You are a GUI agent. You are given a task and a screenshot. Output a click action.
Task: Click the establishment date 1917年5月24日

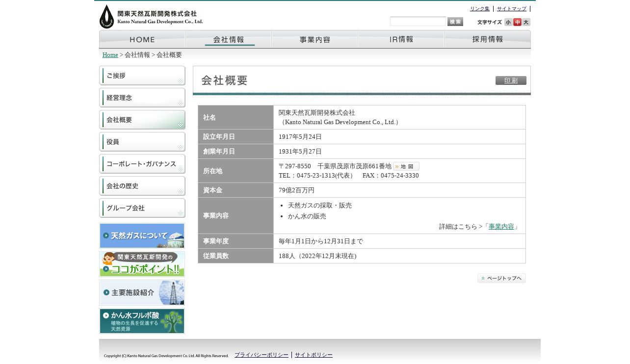300,137
